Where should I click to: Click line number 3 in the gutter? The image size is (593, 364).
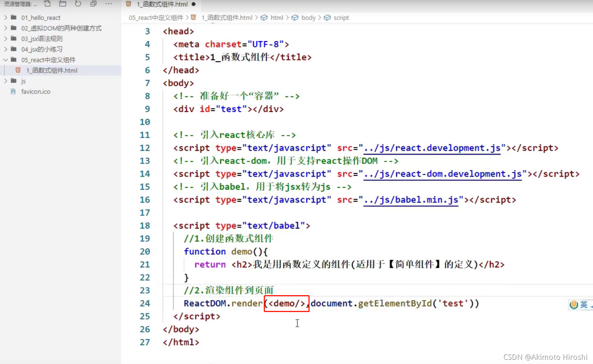pos(147,32)
